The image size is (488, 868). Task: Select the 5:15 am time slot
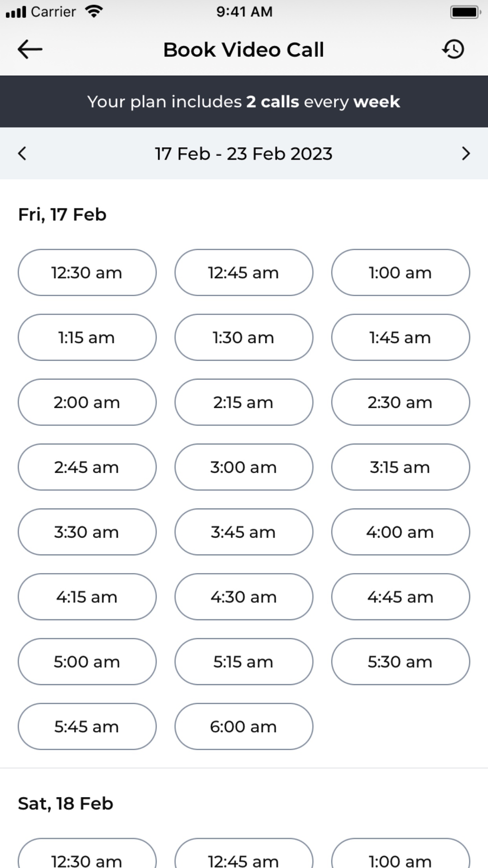244,661
